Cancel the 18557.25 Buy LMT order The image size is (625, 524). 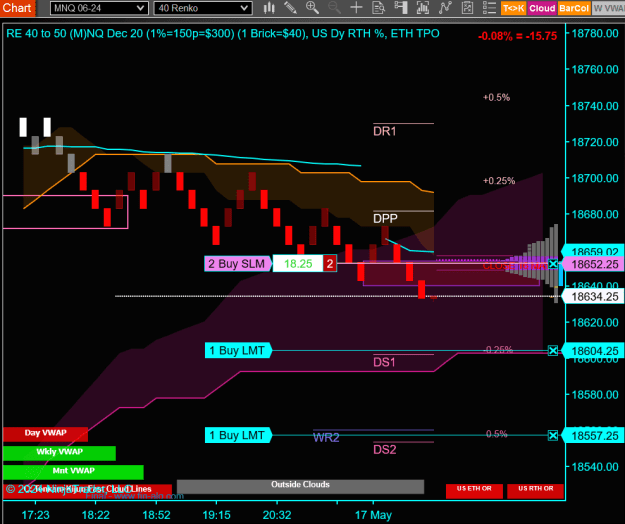pyautogui.click(x=553, y=436)
